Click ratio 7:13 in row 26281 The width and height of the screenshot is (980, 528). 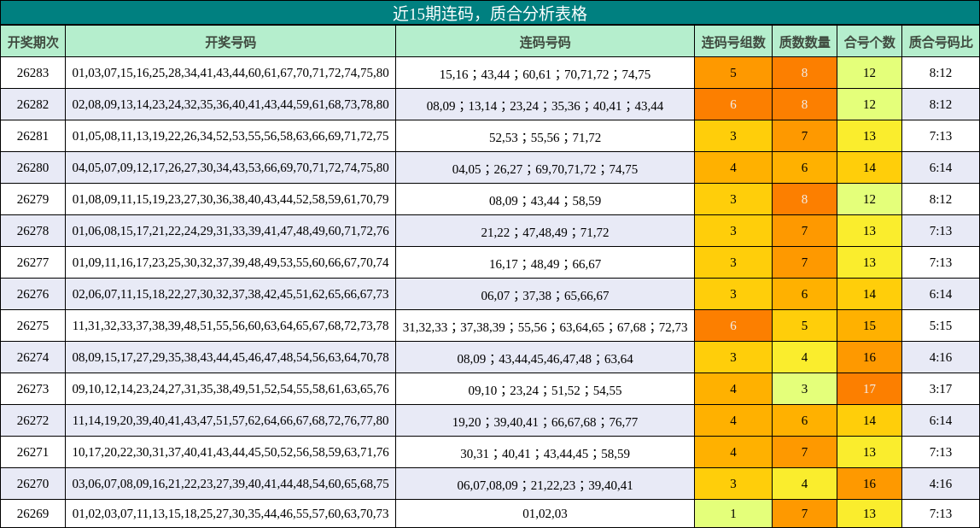click(x=941, y=136)
